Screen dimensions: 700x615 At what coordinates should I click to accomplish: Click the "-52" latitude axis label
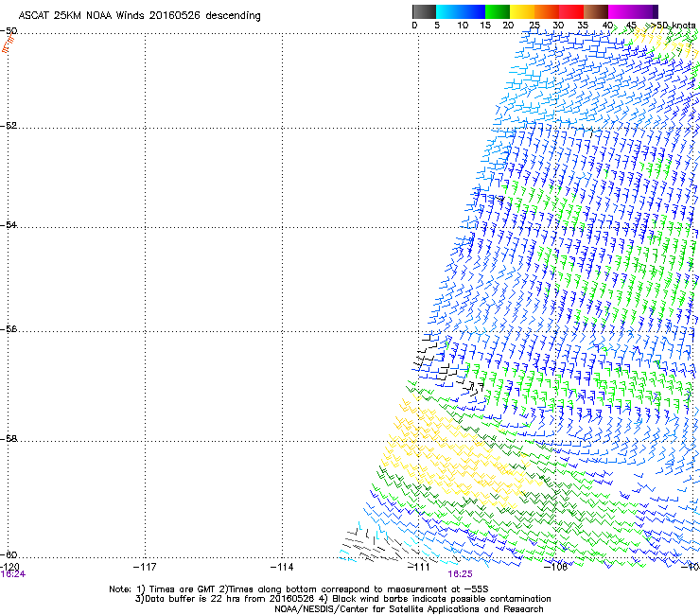tap(9, 126)
